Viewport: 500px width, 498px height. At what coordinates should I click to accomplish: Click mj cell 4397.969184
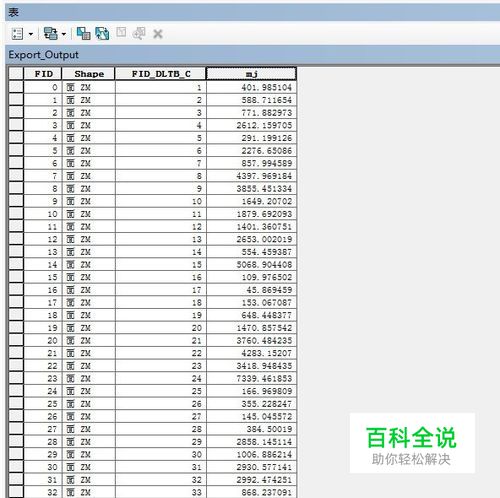[251, 176]
